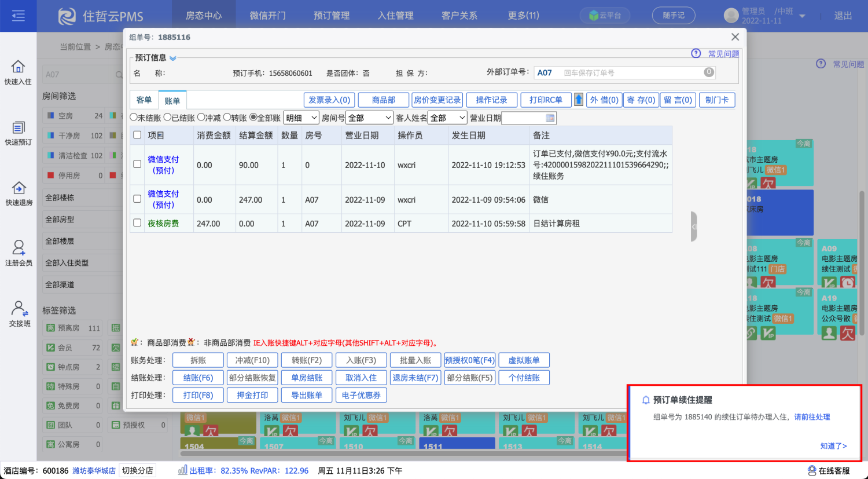Switch to the 账单 tab
Image resolution: width=868 pixels, height=479 pixels.
click(x=172, y=100)
